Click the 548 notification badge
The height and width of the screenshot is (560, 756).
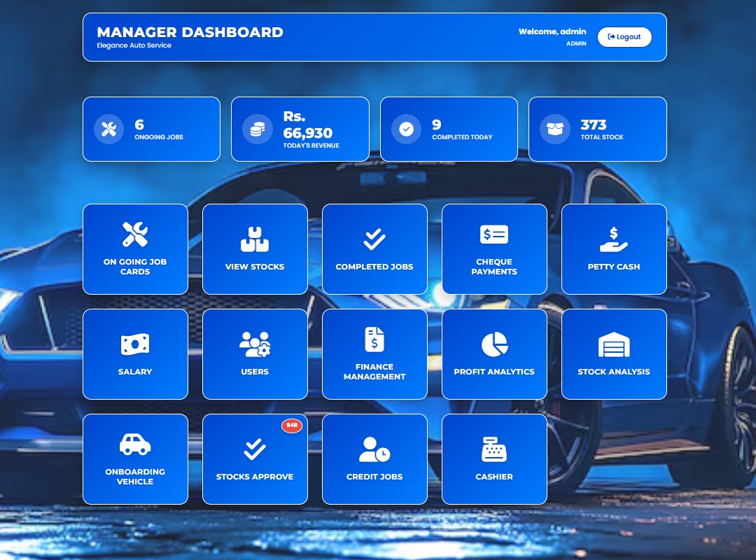tap(292, 426)
